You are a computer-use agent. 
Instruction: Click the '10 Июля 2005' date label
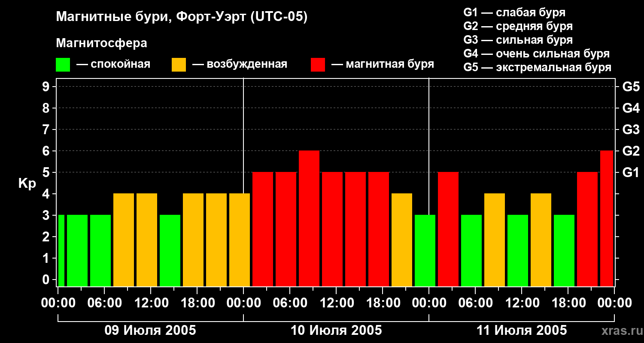pos(336,331)
